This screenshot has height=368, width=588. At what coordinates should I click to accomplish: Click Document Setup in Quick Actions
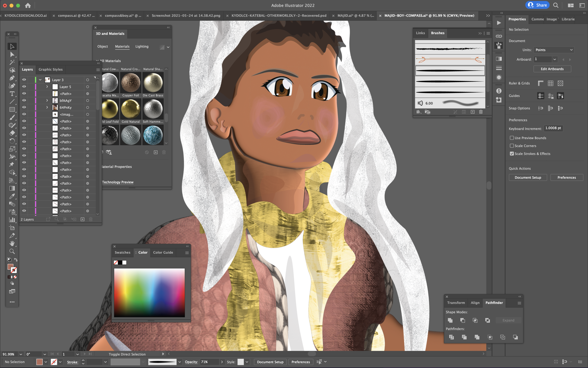[x=528, y=178]
